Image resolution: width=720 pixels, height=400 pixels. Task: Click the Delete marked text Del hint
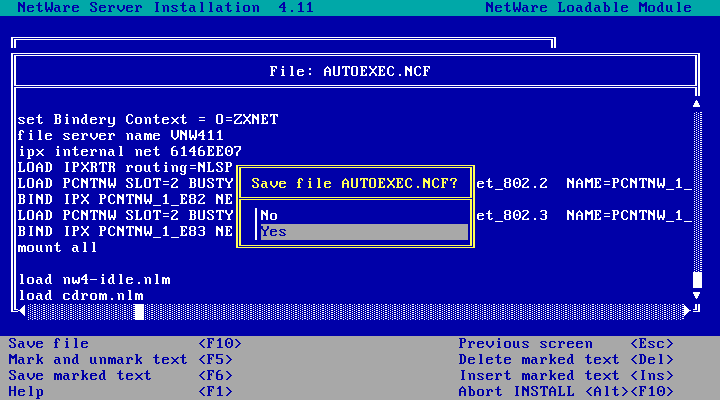click(566, 360)
